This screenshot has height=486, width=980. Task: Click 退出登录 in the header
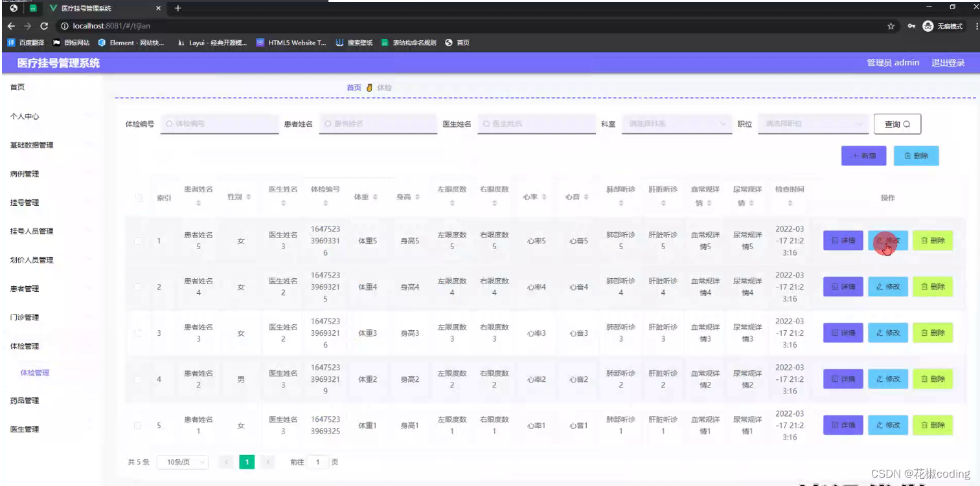click(948, 63)
